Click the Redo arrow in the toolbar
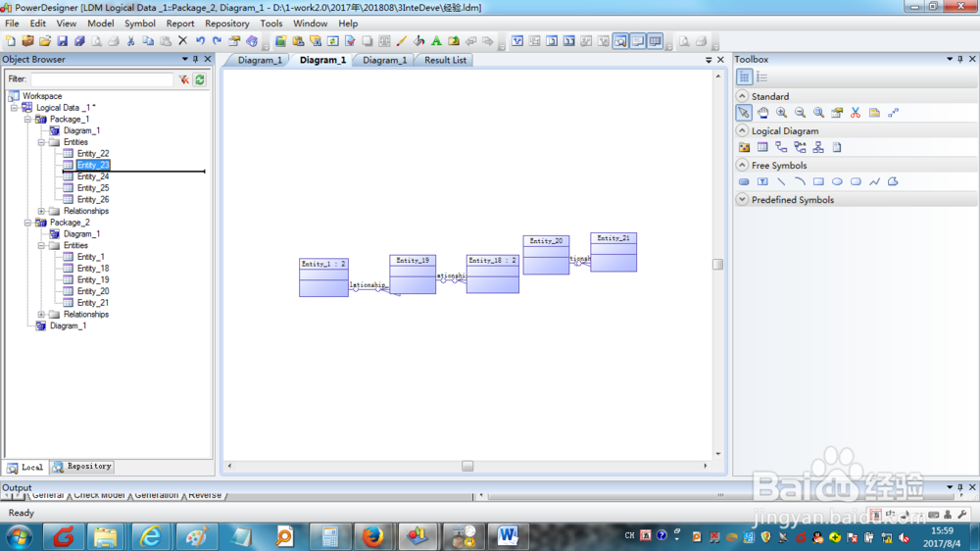This screenshot has height=551, width=980. [x=217, y=41]
